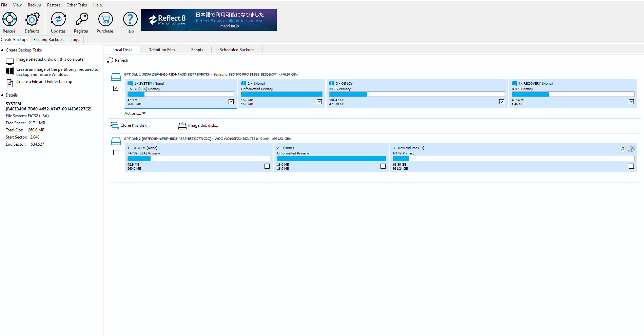Click Windows flag on Disk 1 SYSTEM partition
Image resolution: width=644 pixels, height=336 pixels.
(x=130, y=83)
